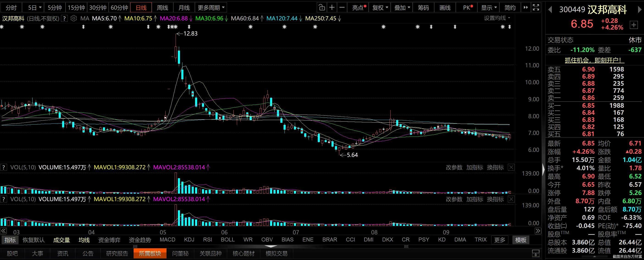Screen dimensions: 644x260
Task: Collapse the right quote panel arrow
Action: pyautogui.click(x=544, y=170)
